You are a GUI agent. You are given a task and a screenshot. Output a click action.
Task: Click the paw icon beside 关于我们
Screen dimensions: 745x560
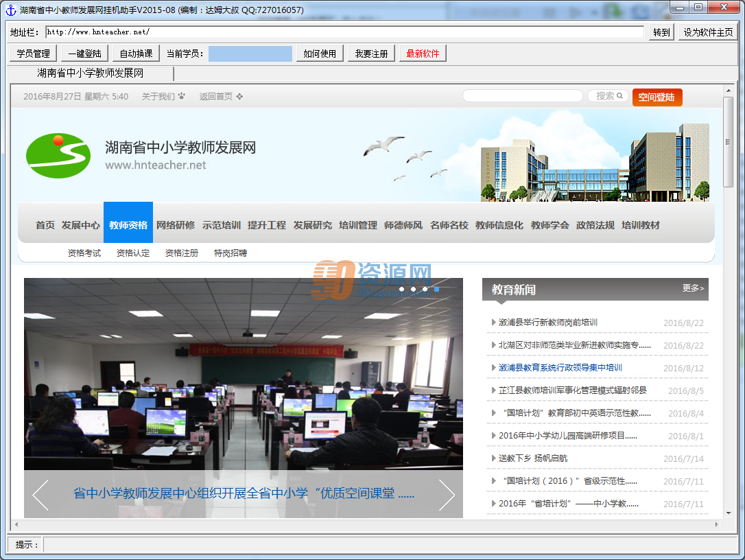tap(182, 97)
